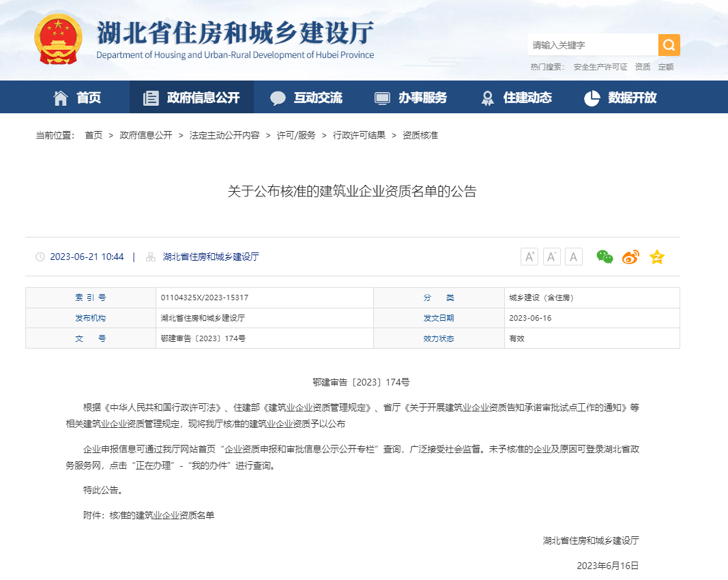Open the 政府信息公开 navigation menu
Viewport: 728px width, 580px height.
(203, 98)
